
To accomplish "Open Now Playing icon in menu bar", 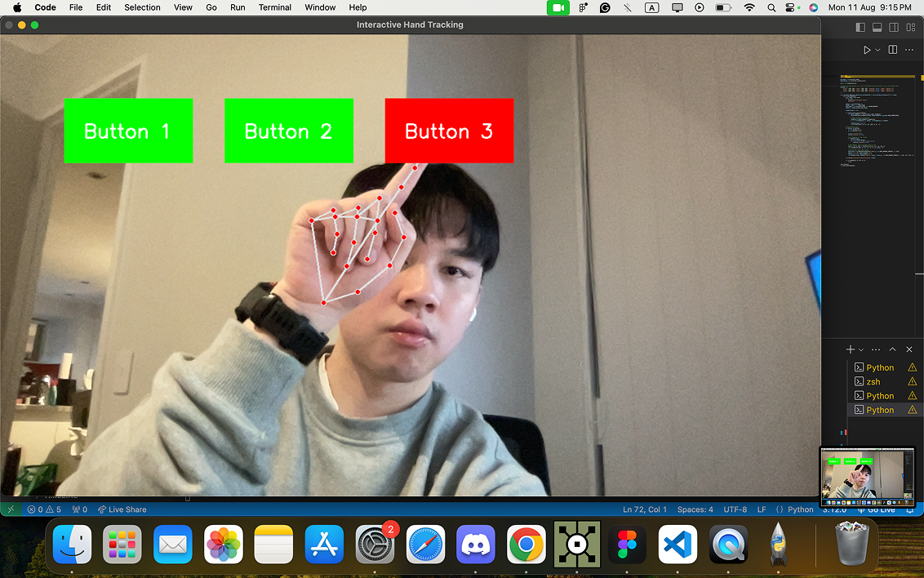I will (x=700, y=7).
